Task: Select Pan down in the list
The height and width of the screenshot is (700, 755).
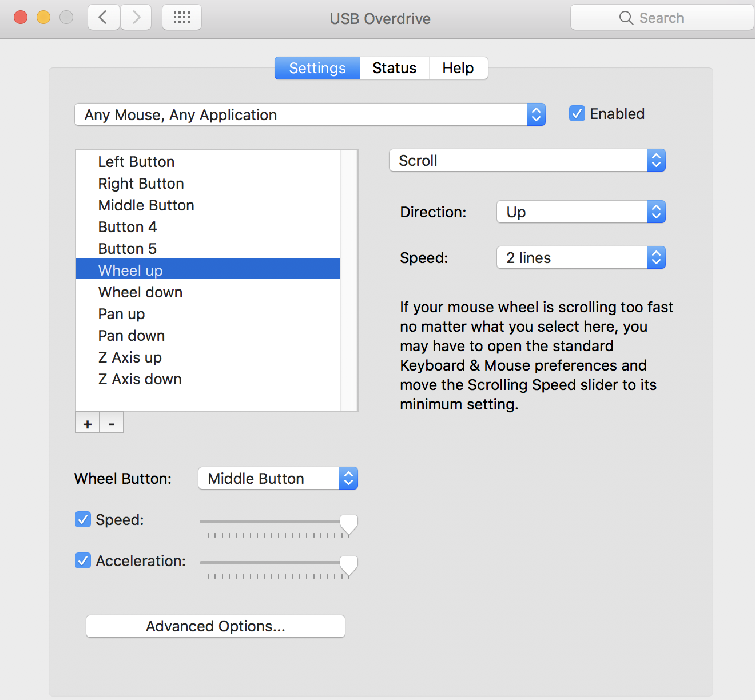Action: [208, 336]
